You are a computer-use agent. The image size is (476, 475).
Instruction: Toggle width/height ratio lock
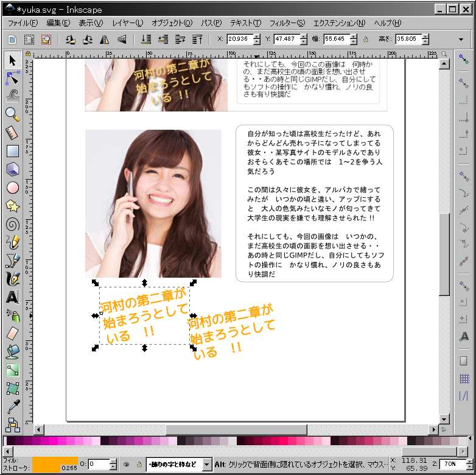[366, 39]
